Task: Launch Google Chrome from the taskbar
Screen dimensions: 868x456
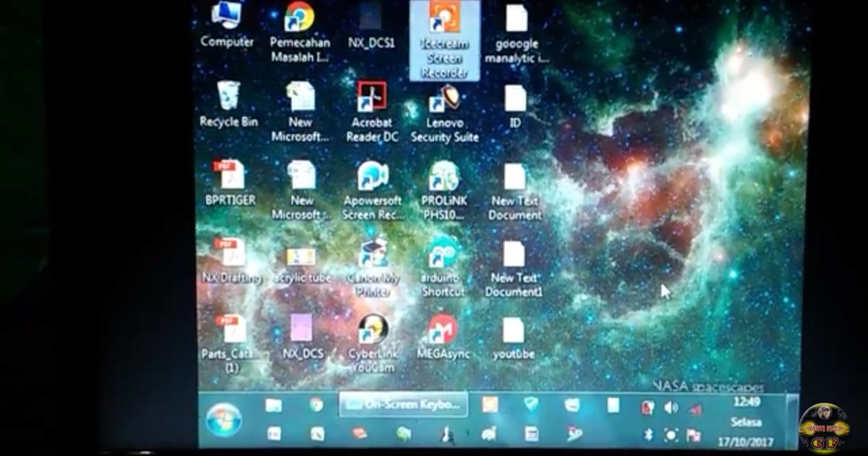Action: point(316,404)
